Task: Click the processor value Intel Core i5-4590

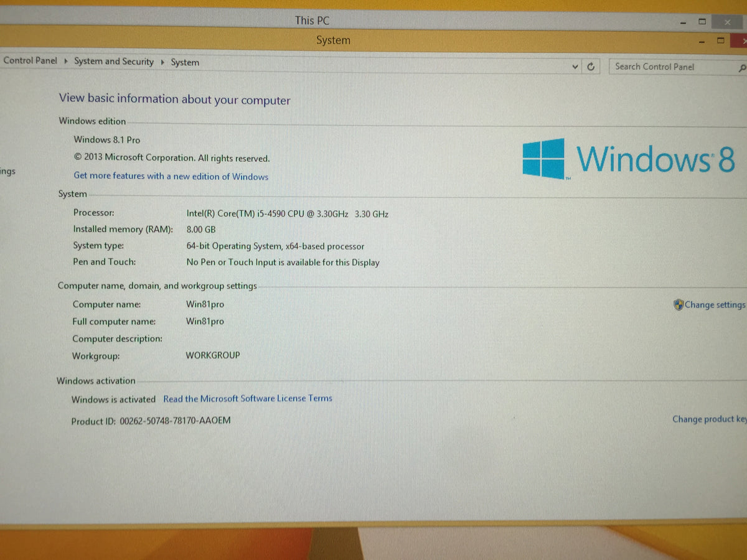Action: pos(287,213)
